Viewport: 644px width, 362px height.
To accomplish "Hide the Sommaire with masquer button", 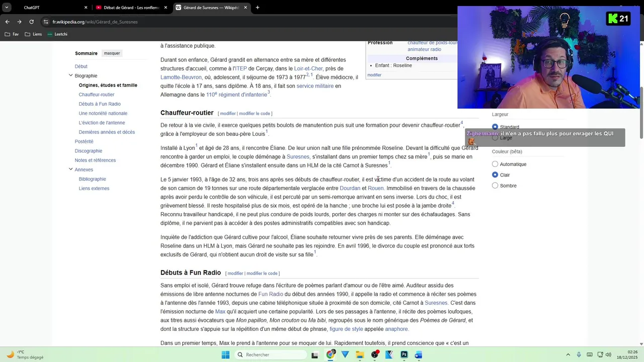I will click(x=112, y=53).
